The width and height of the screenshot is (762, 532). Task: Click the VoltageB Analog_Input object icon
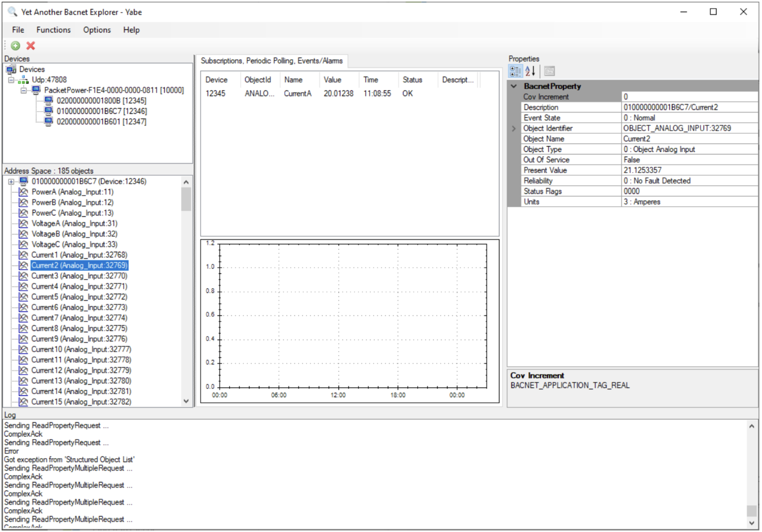23,234
